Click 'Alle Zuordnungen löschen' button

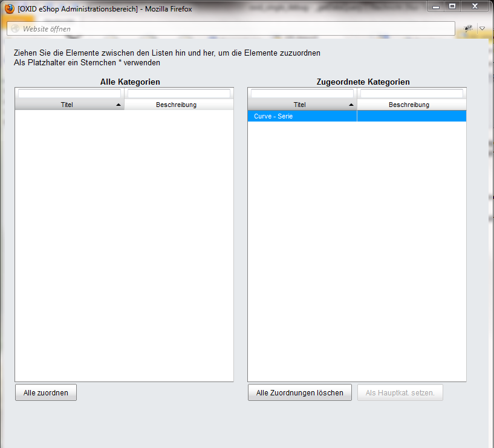pos(299,392)
